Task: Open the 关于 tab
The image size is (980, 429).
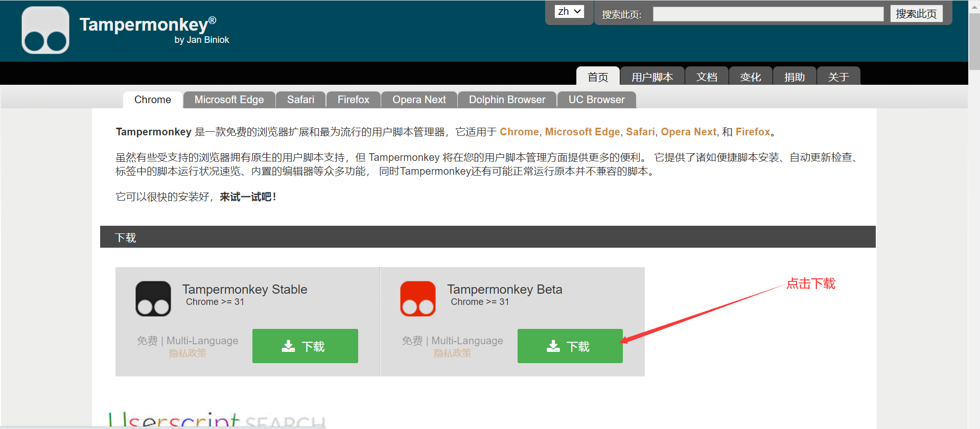Action: click(x=838, y=77)
